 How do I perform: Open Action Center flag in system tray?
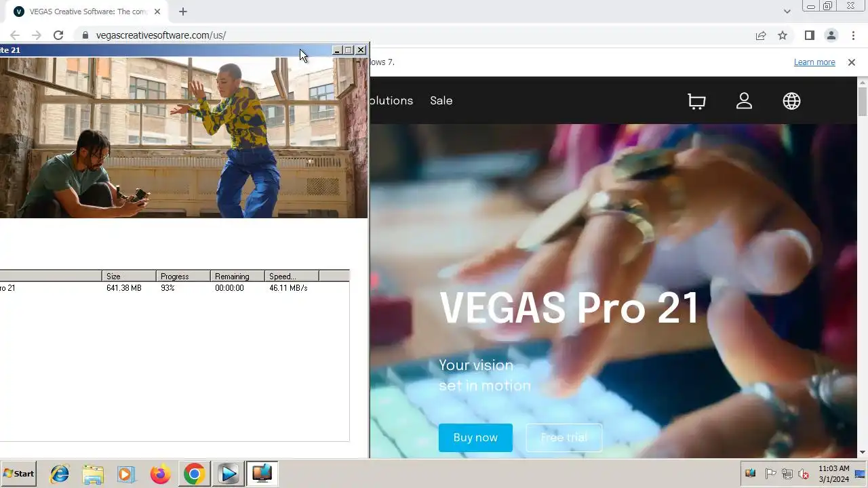[x=770, y=474]
